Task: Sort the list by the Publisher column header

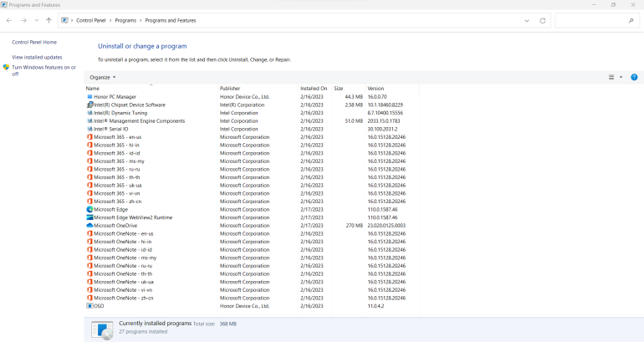Action: pyautogui.click(x=230, y=88)
